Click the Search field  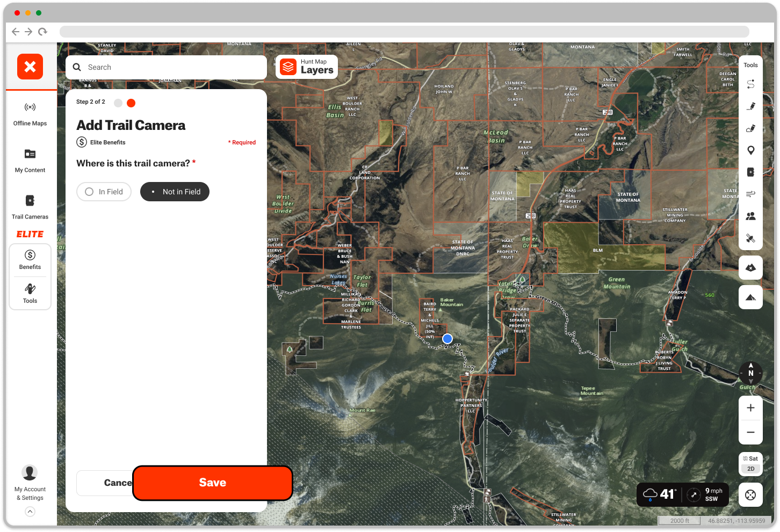click(166, 67)
